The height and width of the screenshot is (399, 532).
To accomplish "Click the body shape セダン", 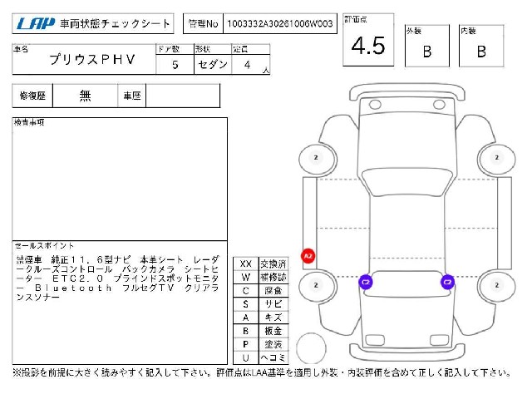I will click(213, 65).
